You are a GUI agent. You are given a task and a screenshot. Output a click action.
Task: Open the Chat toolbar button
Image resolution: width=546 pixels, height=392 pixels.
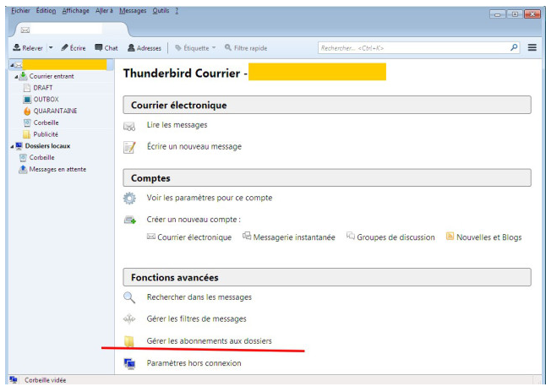[x=106, y=48]
